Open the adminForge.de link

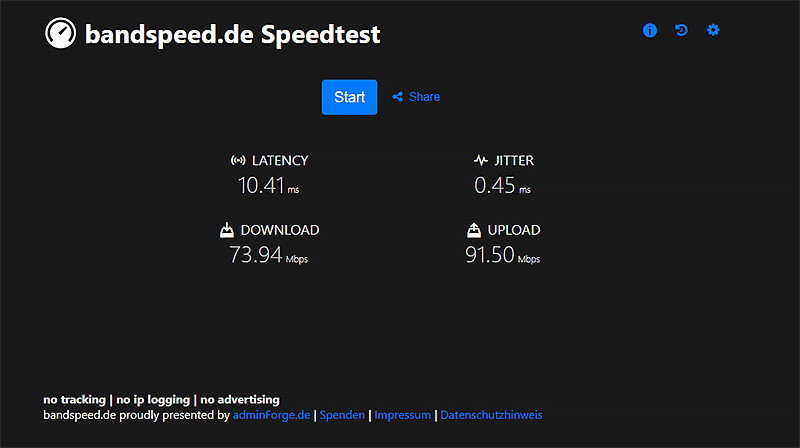[271, 415]
